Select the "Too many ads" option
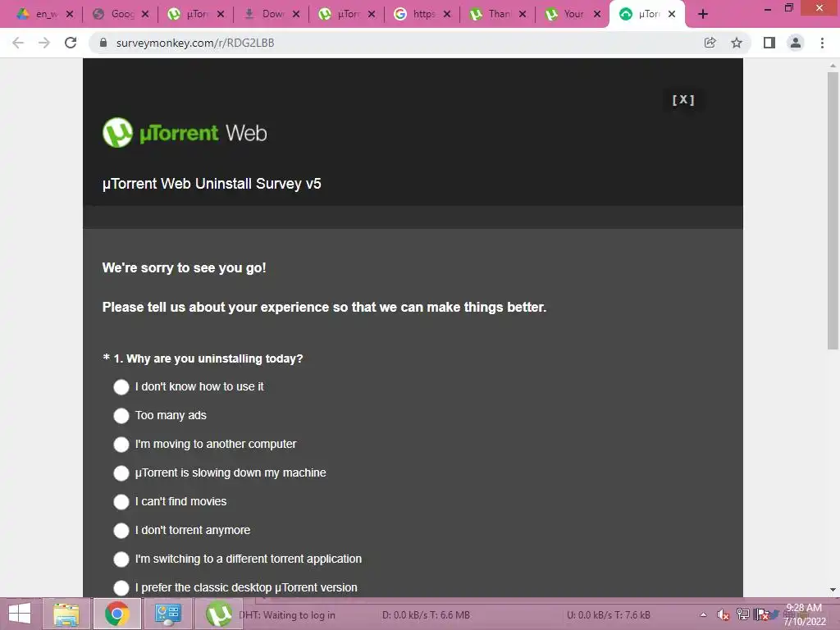 click(x=121, y=416)
